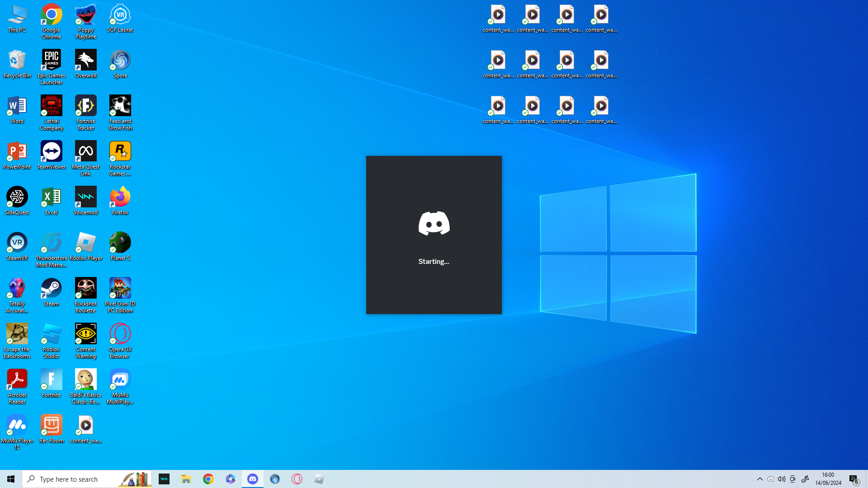Click the Discord Starting splash window
This screenshot has width=868, height=488.
(x=434, y=235)
